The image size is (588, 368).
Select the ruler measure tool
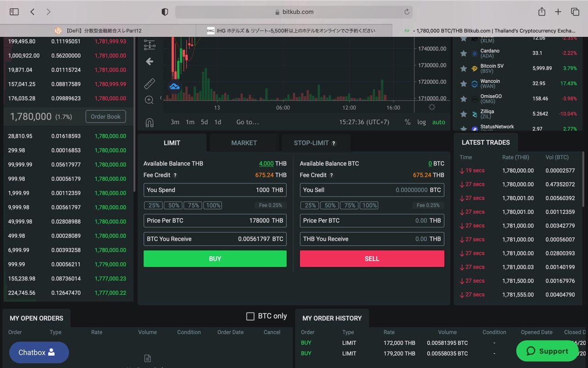pyautogui.click(x=149, y=84)
